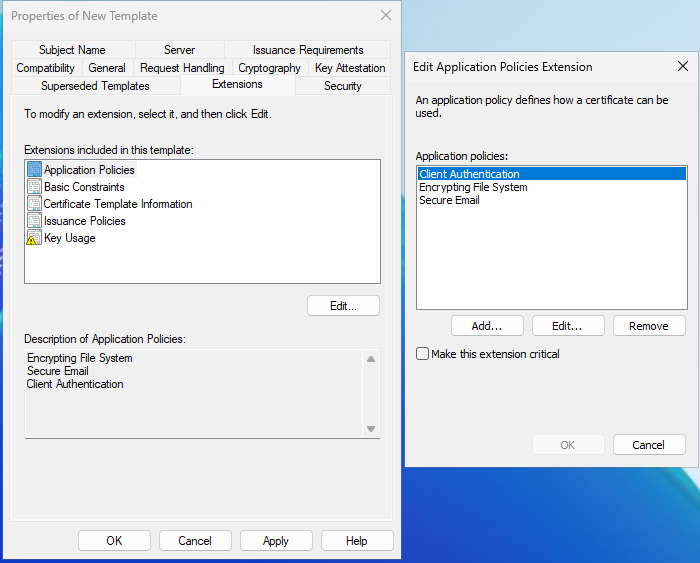Click the Key Usage warning icon
The height and width of the screenshot is (563, 700).
click(x=35, y=238)
